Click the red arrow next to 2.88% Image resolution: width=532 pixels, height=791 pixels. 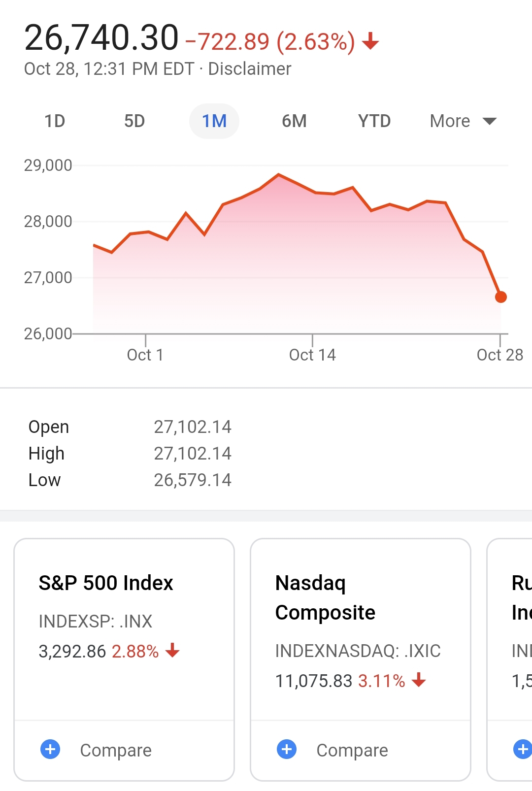(x=172, y=651)
